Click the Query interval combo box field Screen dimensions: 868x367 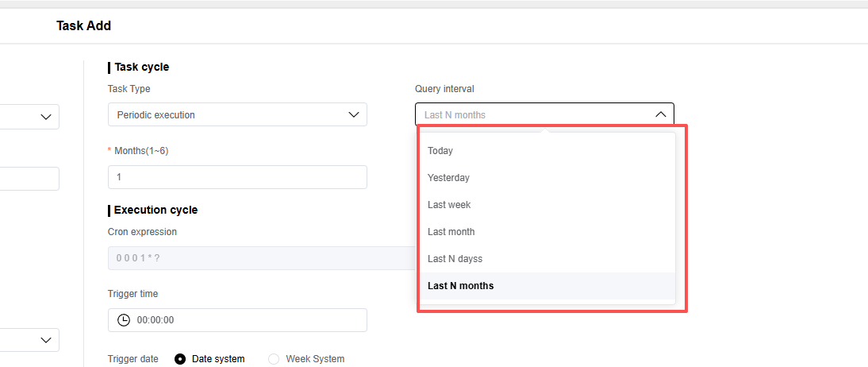[x=532, y=115]
